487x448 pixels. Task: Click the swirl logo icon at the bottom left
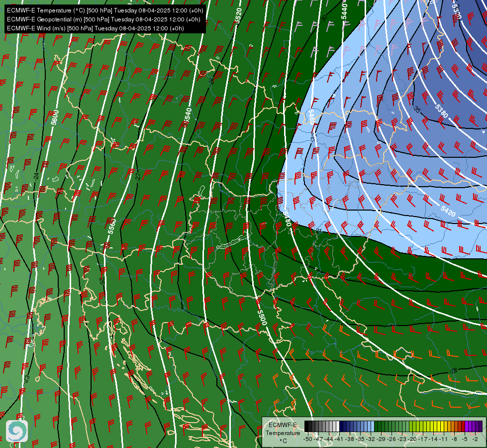click(x=17, y=431)
